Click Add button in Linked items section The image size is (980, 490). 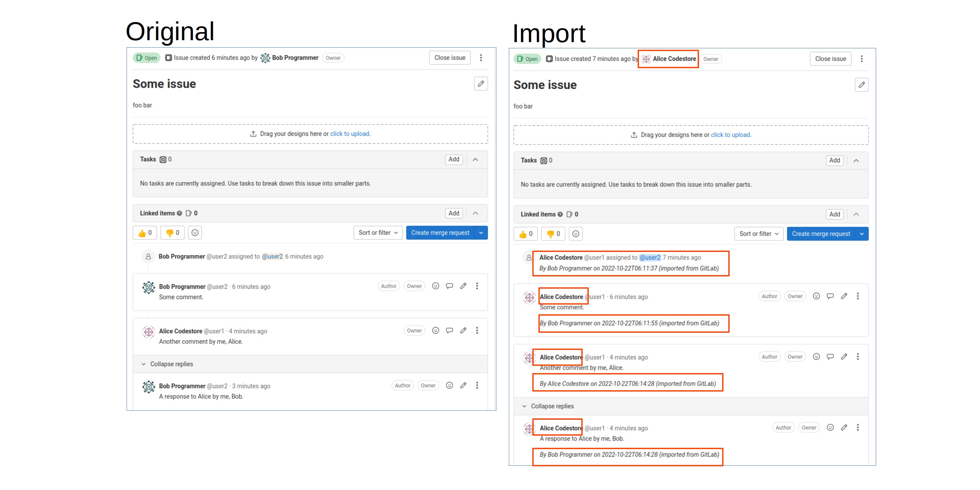coord(454,213)
